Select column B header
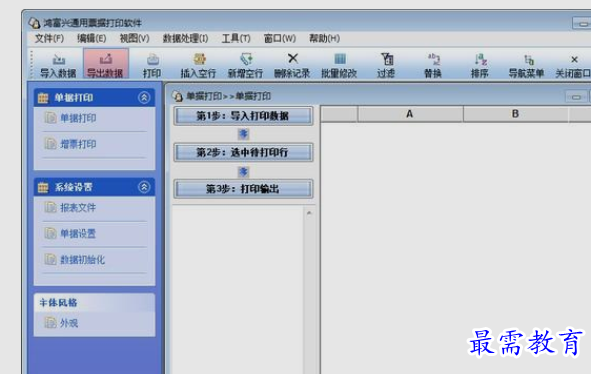The height and width of the screenshot is (374, 591). 516,114
